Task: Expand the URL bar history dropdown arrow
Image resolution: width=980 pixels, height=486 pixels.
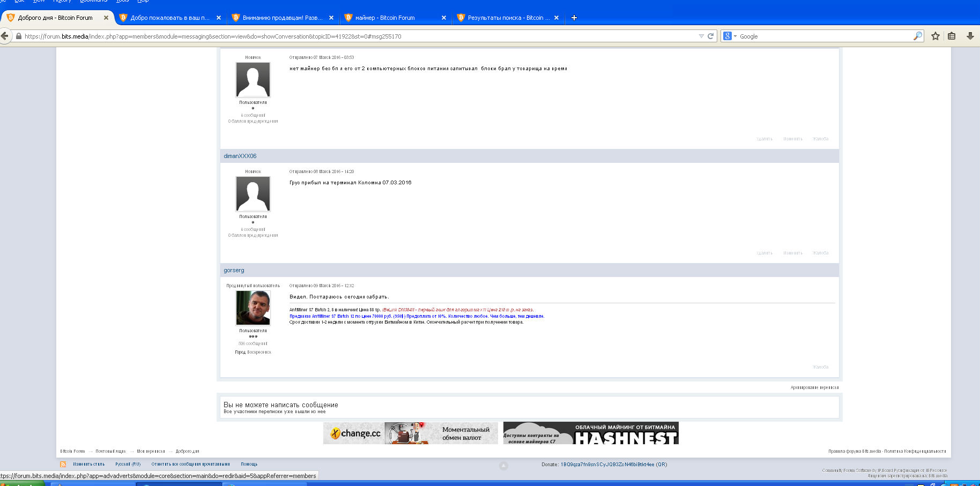Action: [701, 36]
